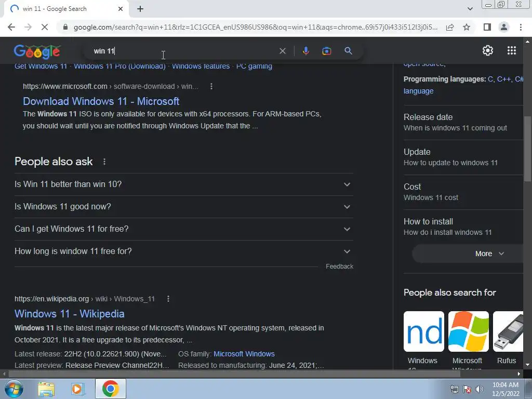532x399 pixels.
Task: Open 'Cost' Windows 11 cost section
Action: pos(463,192)
